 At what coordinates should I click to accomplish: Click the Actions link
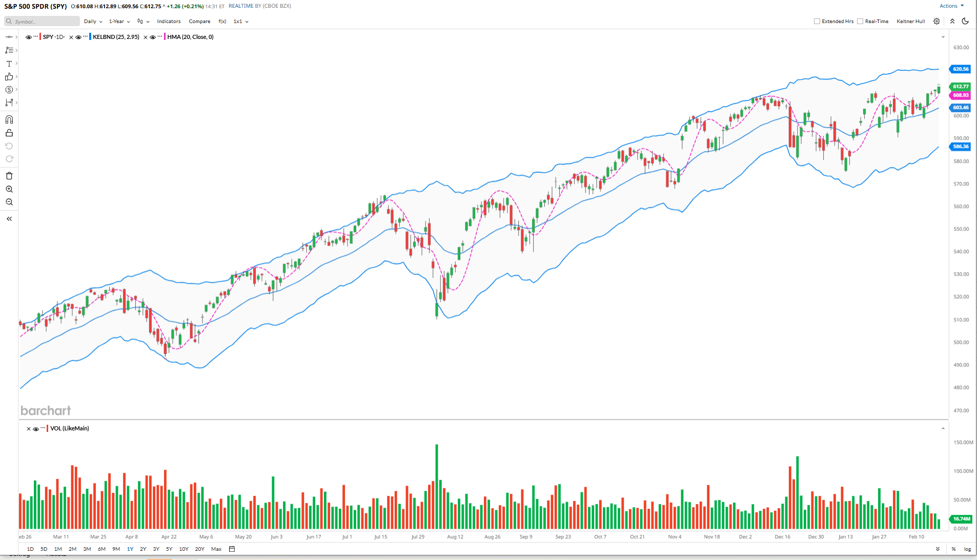click(x=951, y=6)
